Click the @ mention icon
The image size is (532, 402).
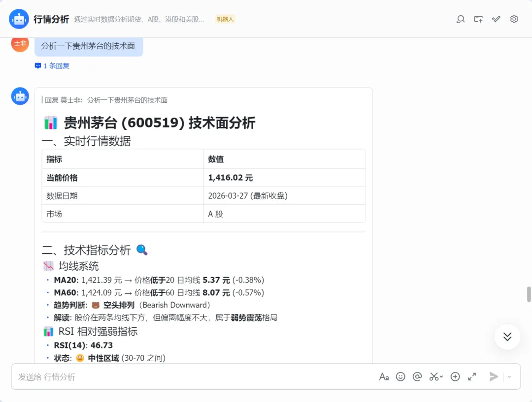tap(417, 376)
